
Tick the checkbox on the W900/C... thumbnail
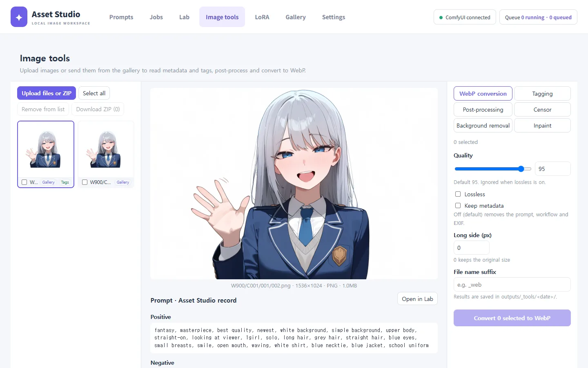coord(85,182)
